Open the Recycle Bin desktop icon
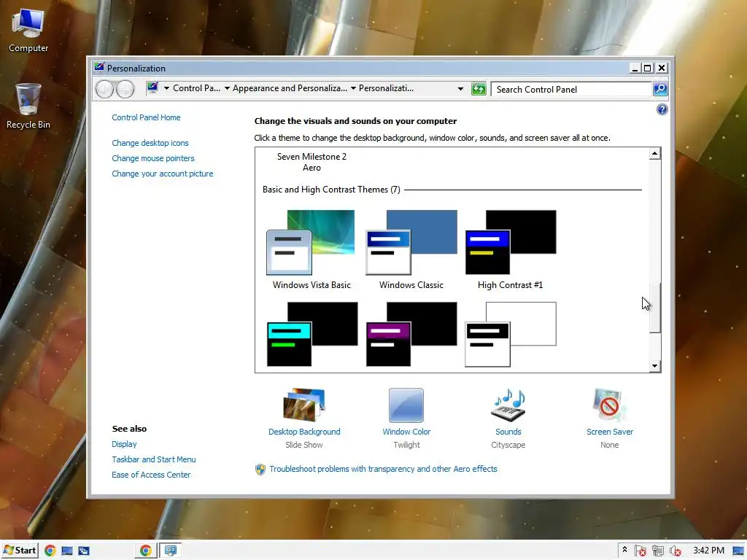 (x=28, y=106)
